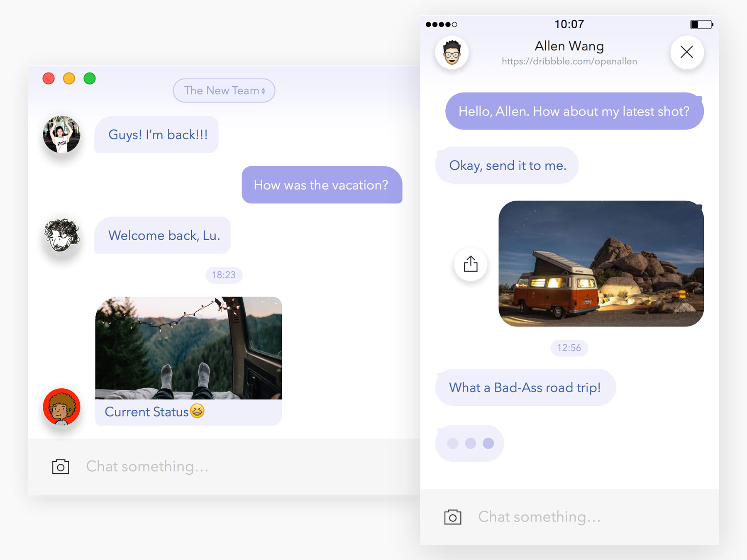The width and height of the screenshot is (747, 560).
Task: Open 'The New Team' channel selector
Action: coord(220,90)
